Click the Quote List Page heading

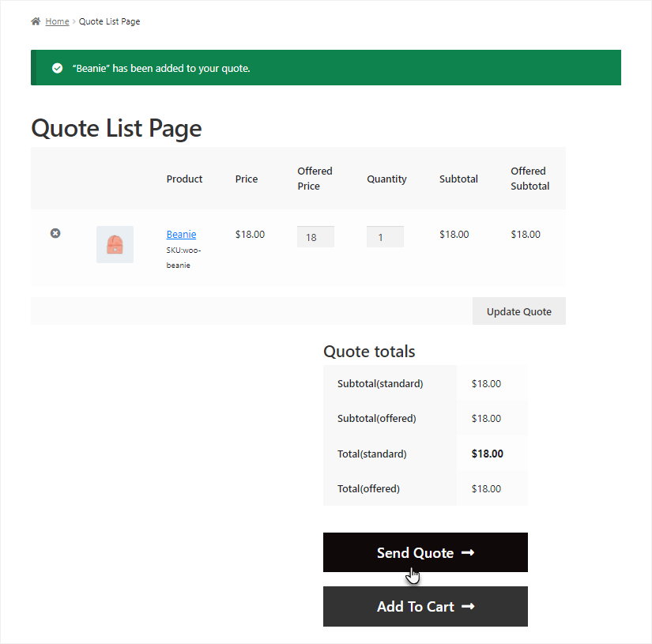116,128
